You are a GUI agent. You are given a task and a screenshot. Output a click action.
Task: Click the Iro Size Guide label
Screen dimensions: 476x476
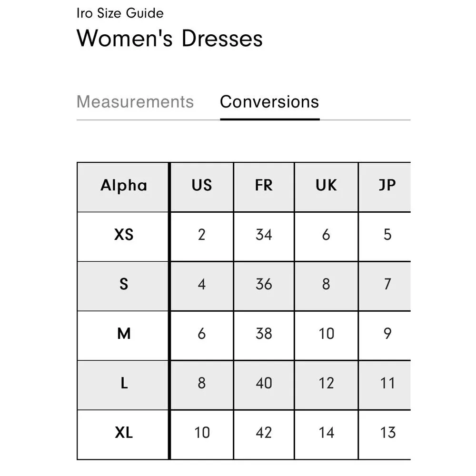pos(120,13)
